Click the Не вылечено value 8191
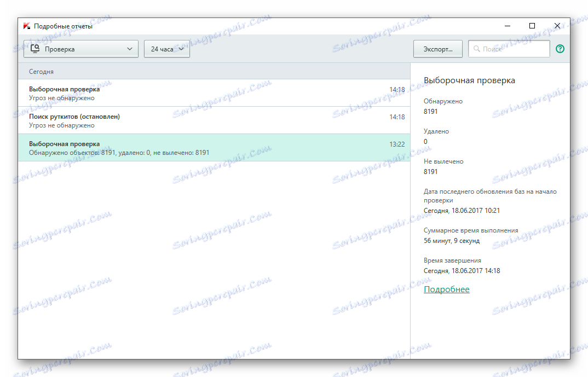The image size is (588, 377). pos(430,172)
